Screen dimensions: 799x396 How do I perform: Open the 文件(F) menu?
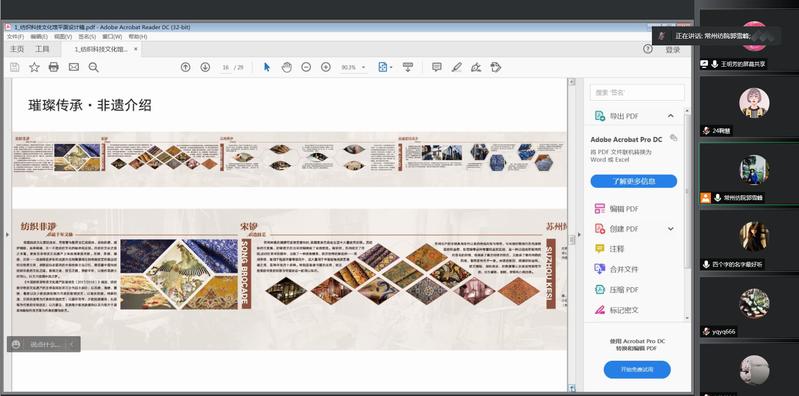pyautogui.click(x=15, y=37)
